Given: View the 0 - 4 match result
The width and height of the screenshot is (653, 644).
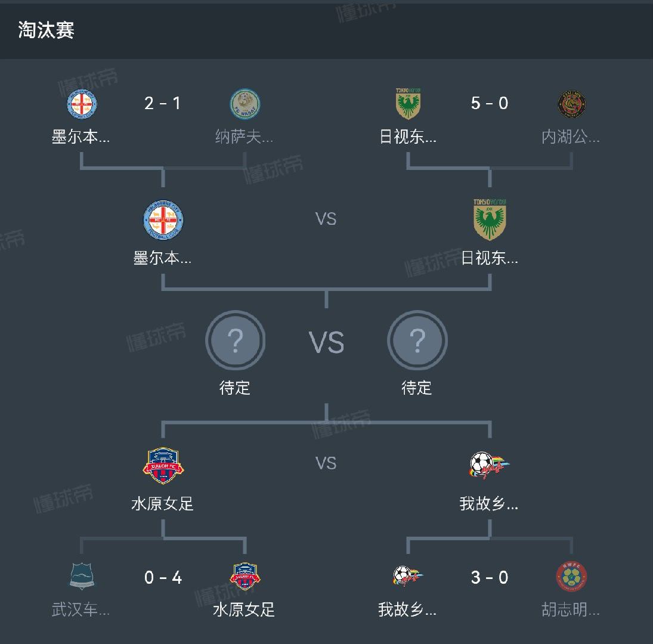Looking at the screenshot, I should (163, 577).
